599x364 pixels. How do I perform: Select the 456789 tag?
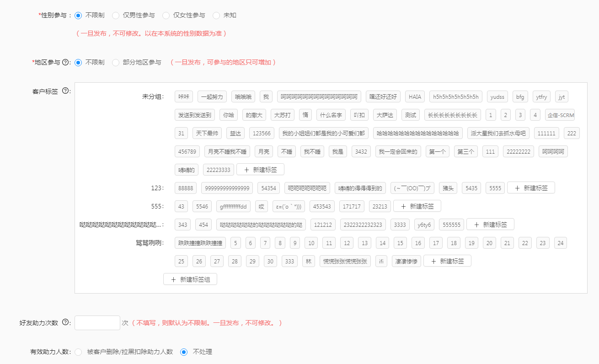(188, 151)
